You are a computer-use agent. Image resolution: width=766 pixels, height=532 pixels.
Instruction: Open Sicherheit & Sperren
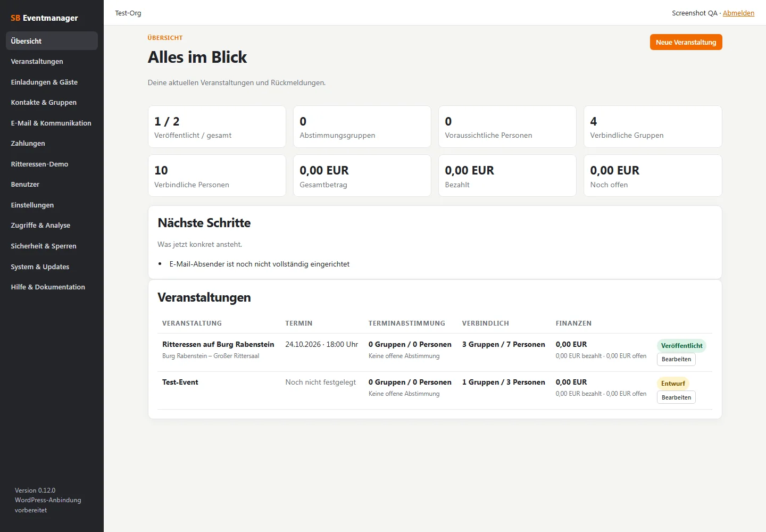click(52, 246)
